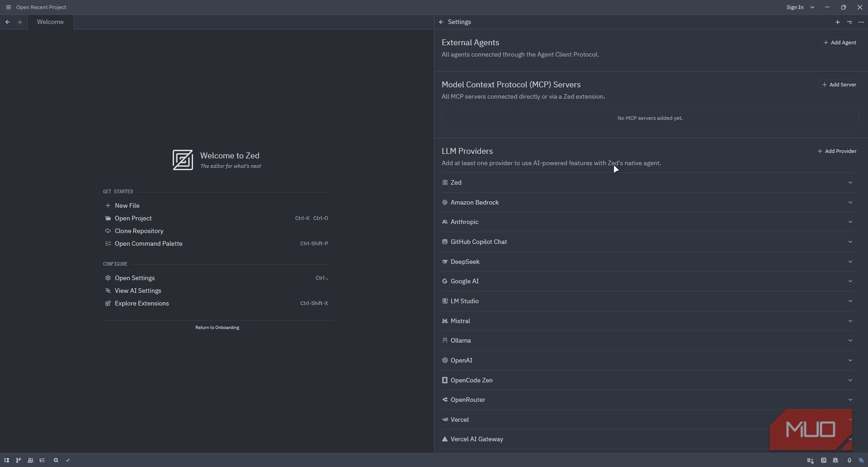Expand the OpenRouter provider chevron
Screen dimensions: 868x467
pos(850,400)
